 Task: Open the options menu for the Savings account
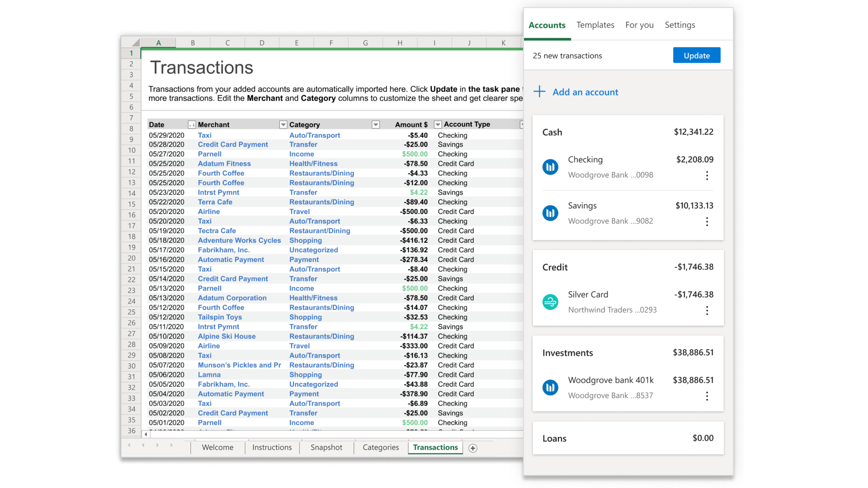pos(707,222)
